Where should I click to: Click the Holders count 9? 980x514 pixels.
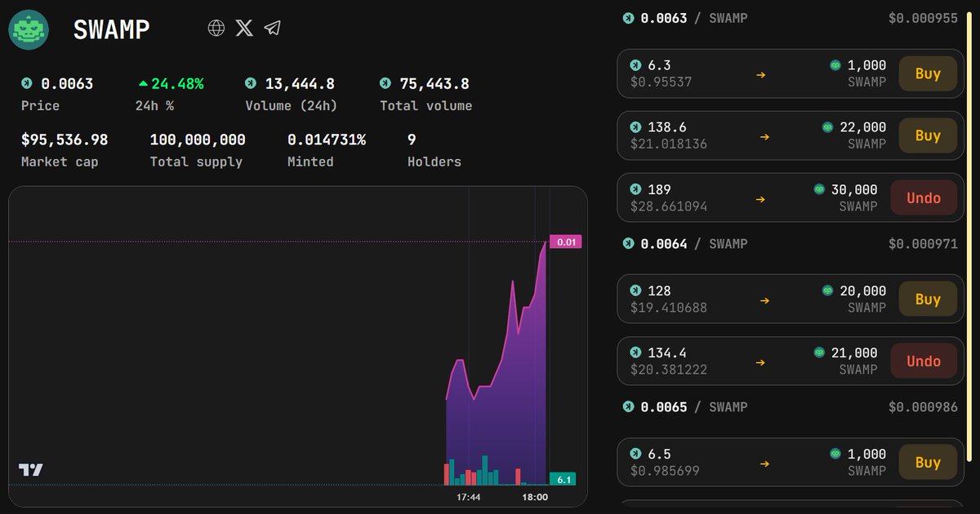412,140
